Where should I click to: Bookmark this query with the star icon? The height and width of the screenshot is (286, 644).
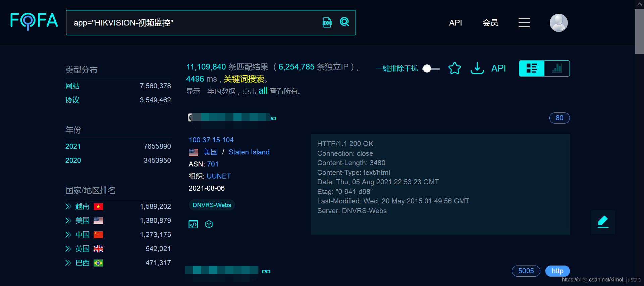click(454, 68)
